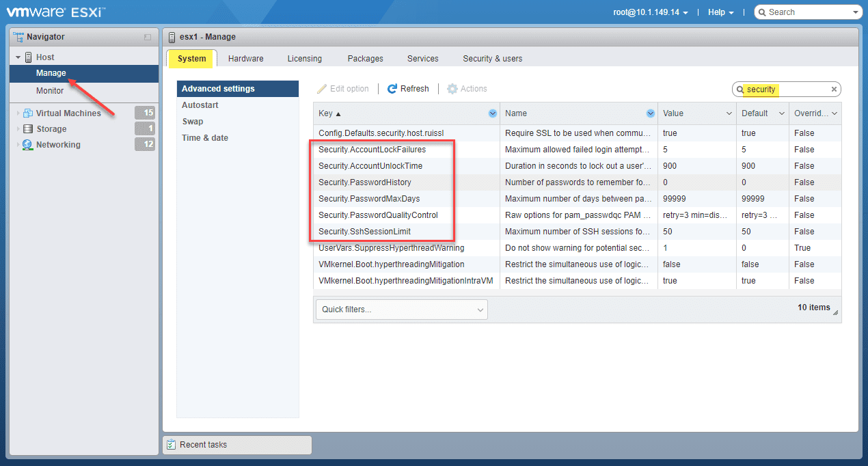868x466 pixels.
Task: Click the Navigator panel icon
Action: (18, 37)
